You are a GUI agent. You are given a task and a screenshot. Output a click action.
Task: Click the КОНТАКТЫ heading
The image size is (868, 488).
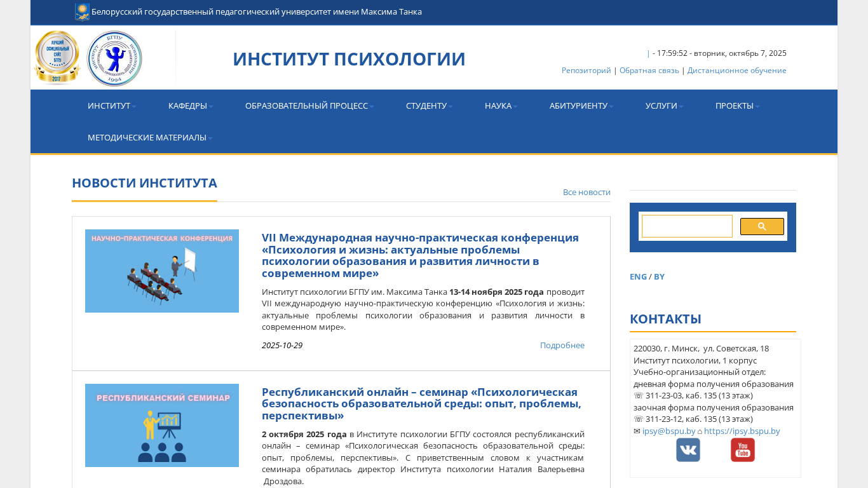coord(665,319)
